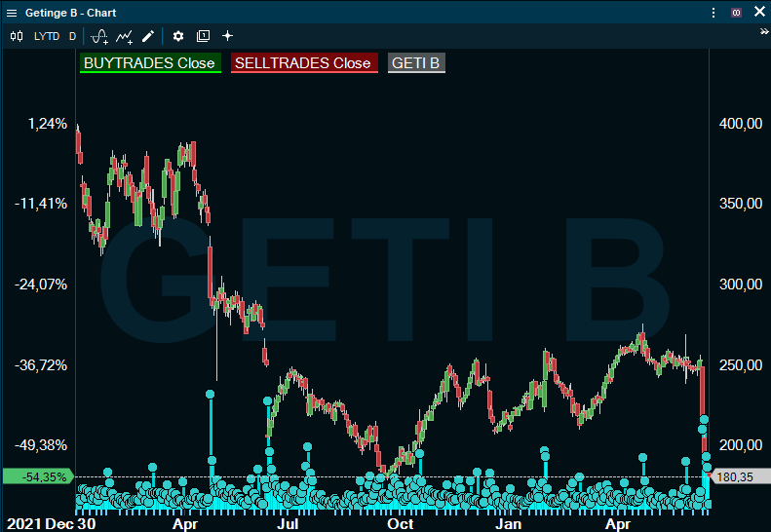
Task: Click the -54,35% current value label
Action: click(38, 476)
